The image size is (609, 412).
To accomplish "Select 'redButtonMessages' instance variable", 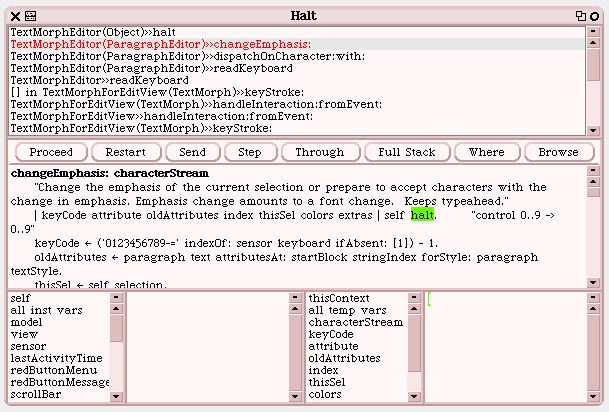I will pos(59,382).
